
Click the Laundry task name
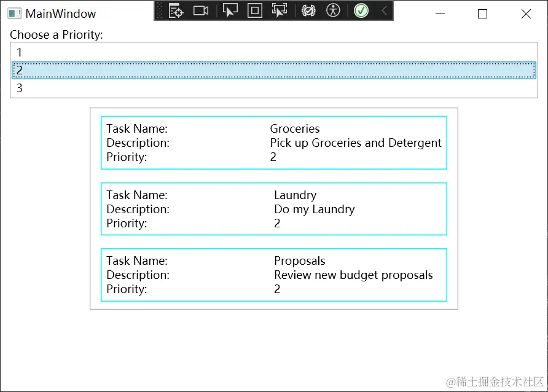click(296, 195)
